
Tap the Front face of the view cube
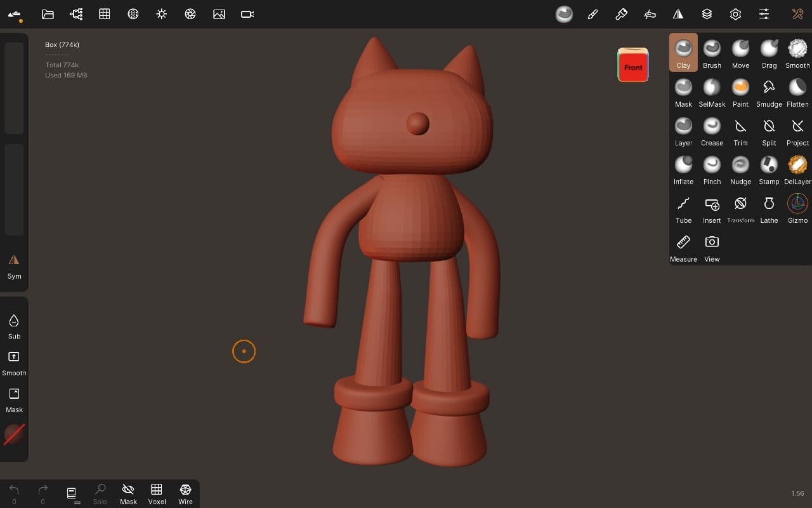click(632, 65)
